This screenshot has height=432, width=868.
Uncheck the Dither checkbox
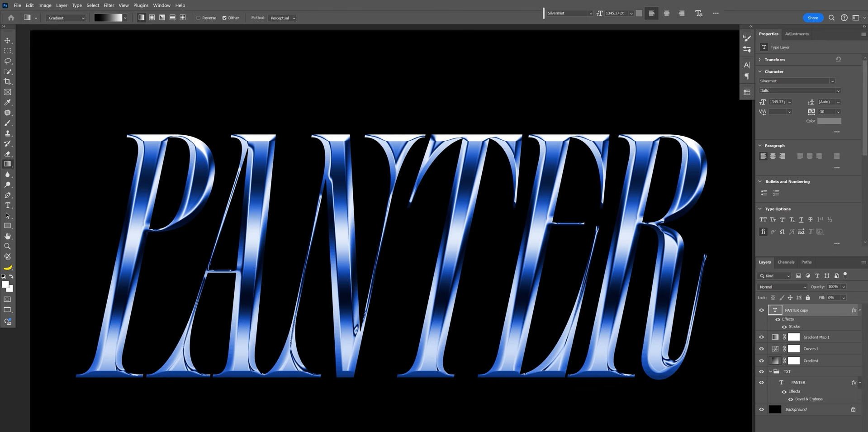[224, 18]
